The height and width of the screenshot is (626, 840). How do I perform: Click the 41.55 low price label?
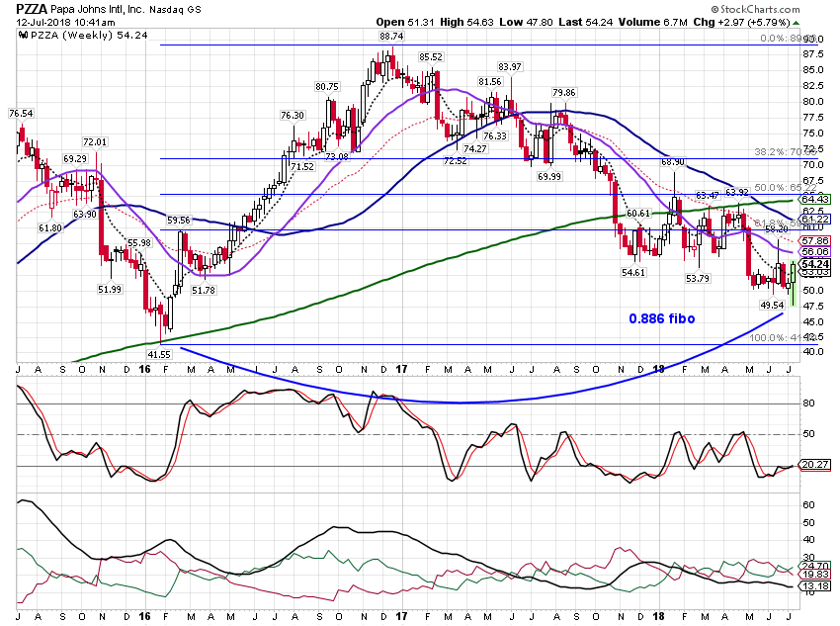tap(159, 354)
